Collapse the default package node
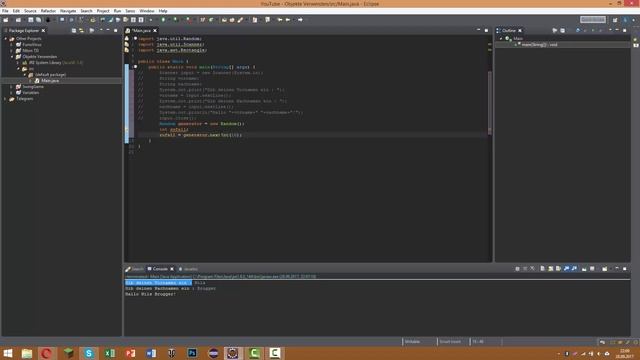 pos(25,75)
